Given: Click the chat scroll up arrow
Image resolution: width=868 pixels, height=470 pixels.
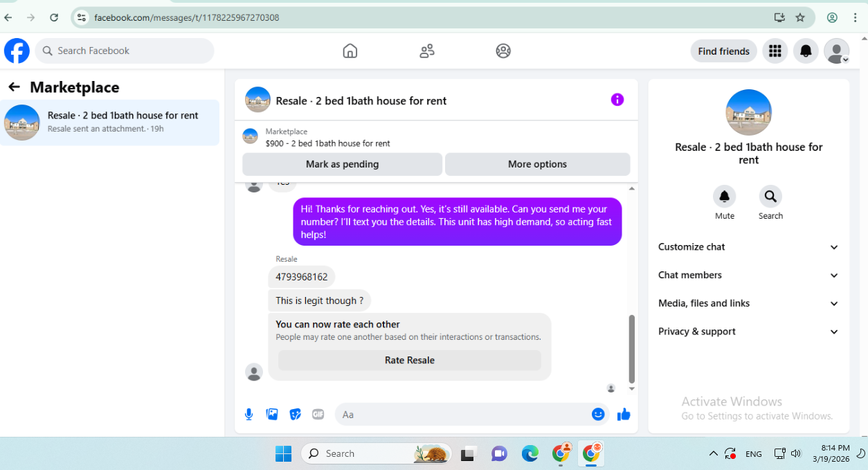Looking at the screenshot, I should tap(631, 188).
